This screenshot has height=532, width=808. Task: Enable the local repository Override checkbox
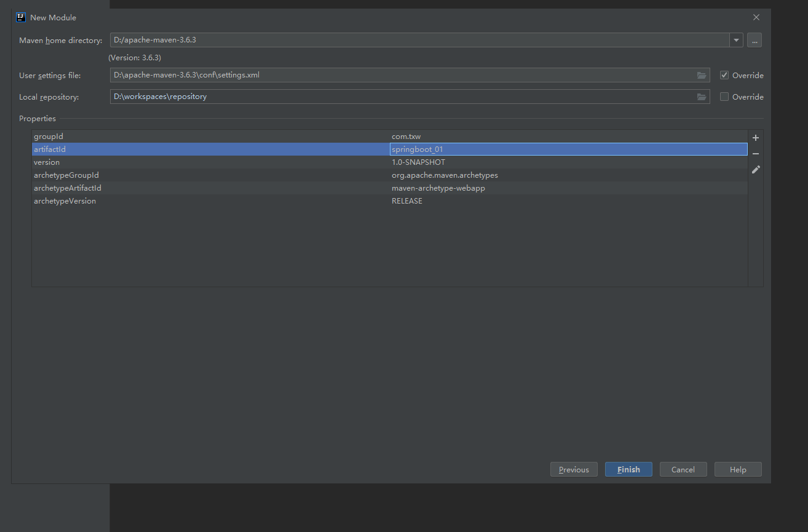[724, 97]
